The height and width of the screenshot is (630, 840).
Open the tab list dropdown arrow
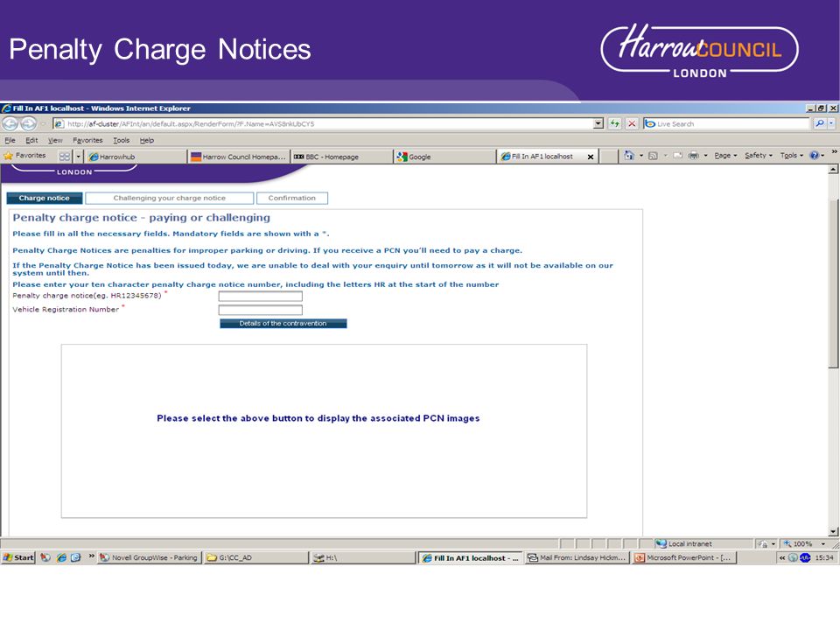[78, 157]
